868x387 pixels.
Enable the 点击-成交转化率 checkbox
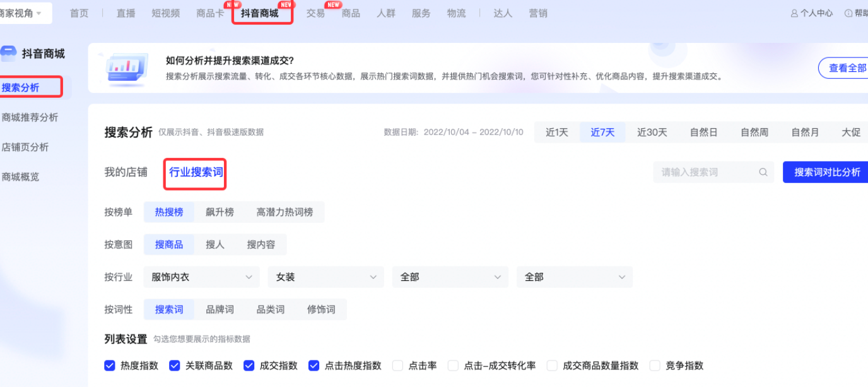(x=453, y=366)
